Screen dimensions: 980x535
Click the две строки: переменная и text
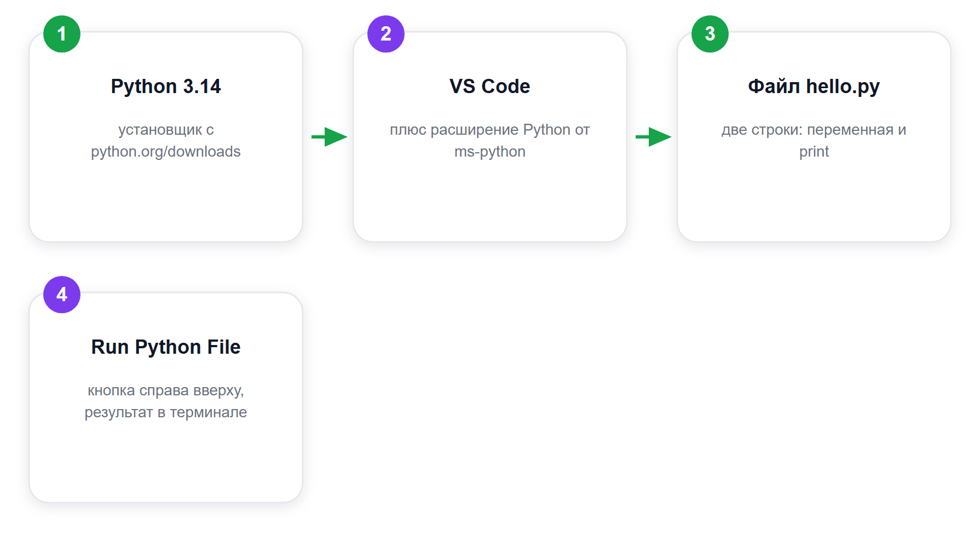tap(814, 130)
